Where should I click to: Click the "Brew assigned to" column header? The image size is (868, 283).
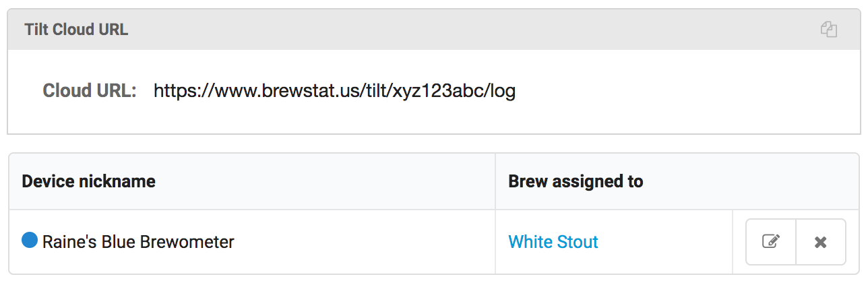click(x=576, y=181)
